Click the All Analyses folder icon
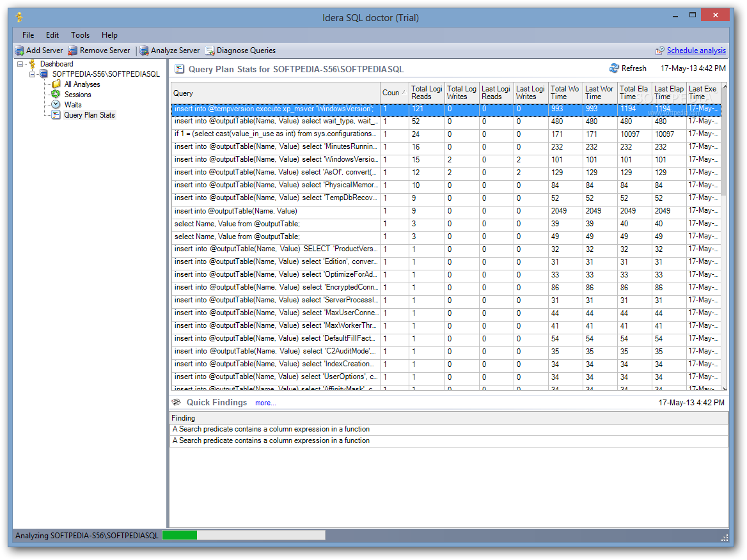This screenshot has height=560, width=747. pos(56,84)
